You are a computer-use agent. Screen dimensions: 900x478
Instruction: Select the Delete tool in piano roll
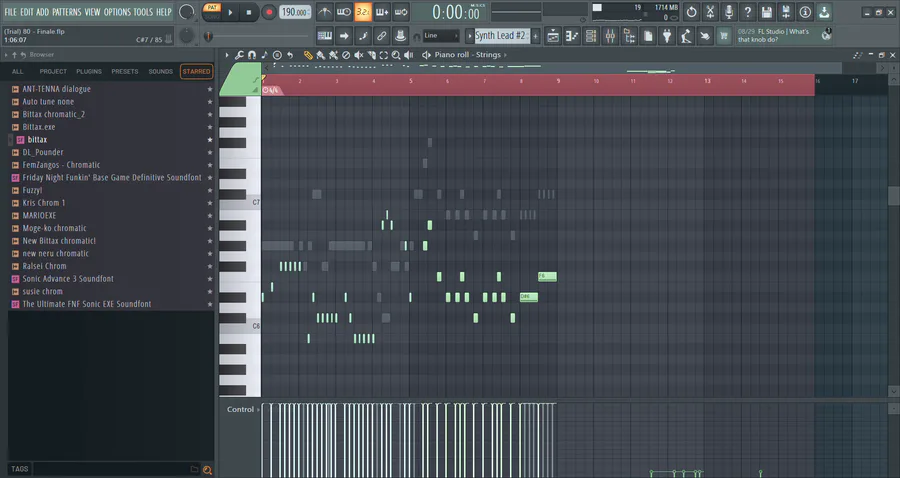click(x=346, y=55)
